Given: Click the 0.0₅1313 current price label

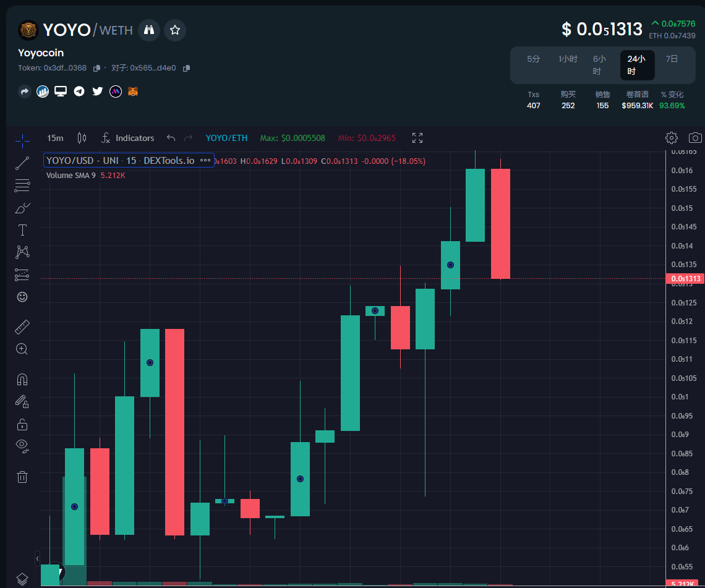Looking at the screenshot, I should 685,279.
